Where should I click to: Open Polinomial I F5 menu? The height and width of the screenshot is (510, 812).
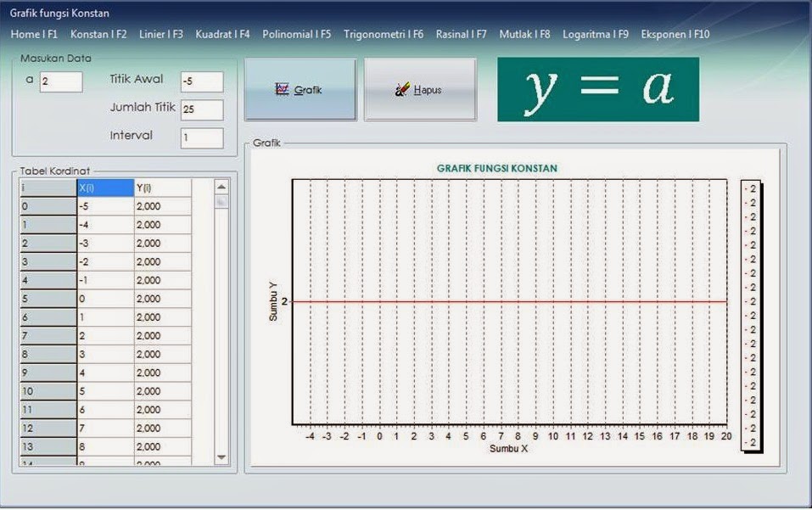[297, 34]
